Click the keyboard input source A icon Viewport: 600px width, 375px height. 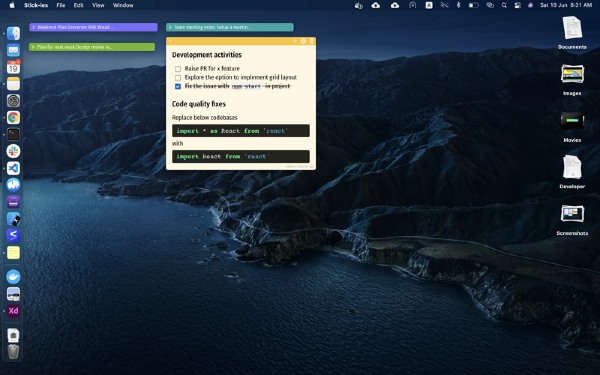429,5
